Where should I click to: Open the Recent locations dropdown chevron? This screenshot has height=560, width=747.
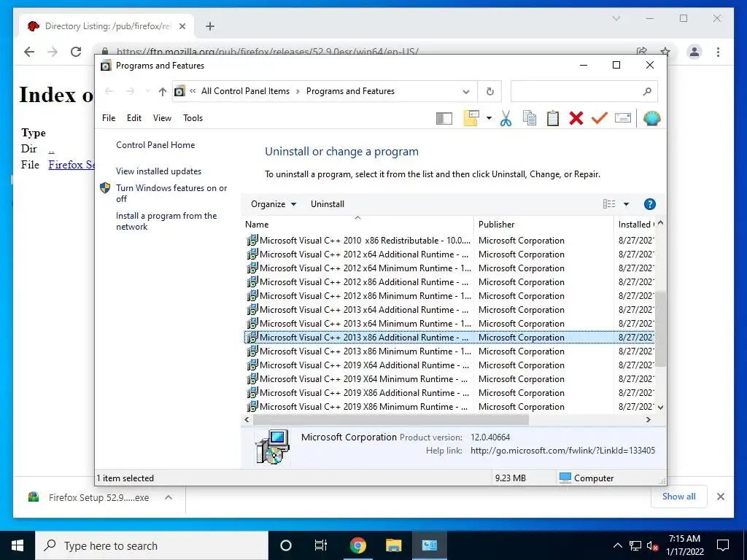pyautogui.click(x=147, y=91)
